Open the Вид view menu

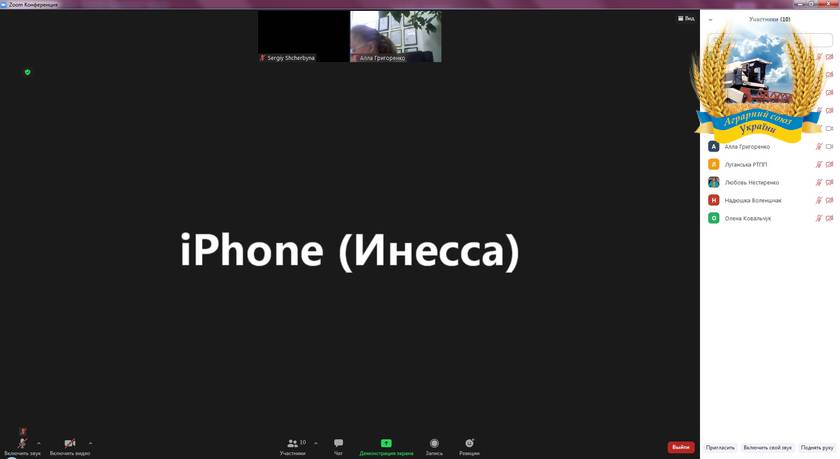(x=686, y=18)
